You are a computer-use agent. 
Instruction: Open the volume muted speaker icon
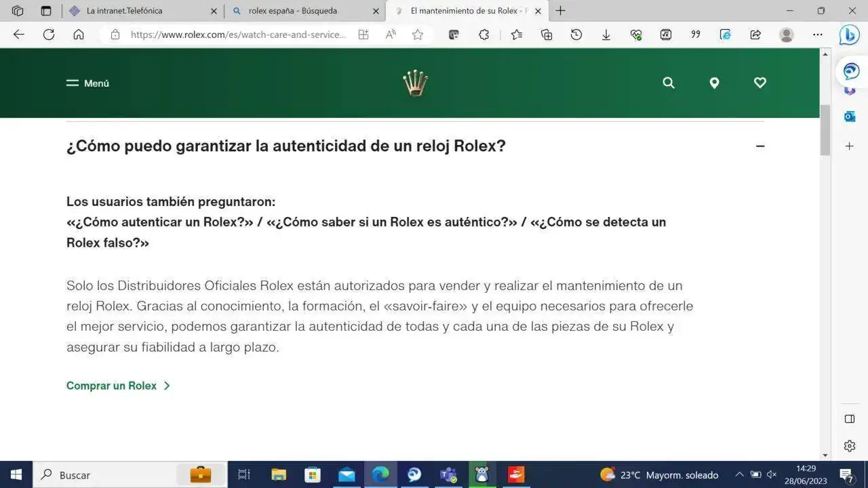(772, 474)
